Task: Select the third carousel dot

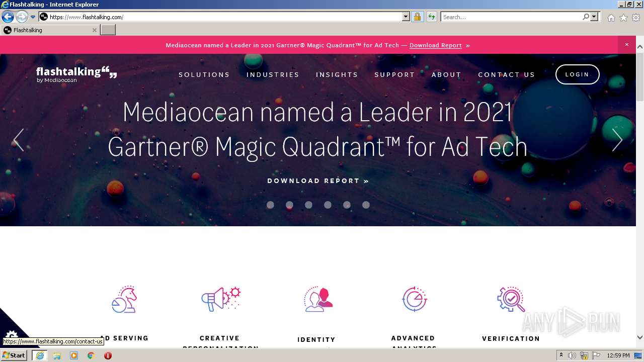Action: [308, 205]
